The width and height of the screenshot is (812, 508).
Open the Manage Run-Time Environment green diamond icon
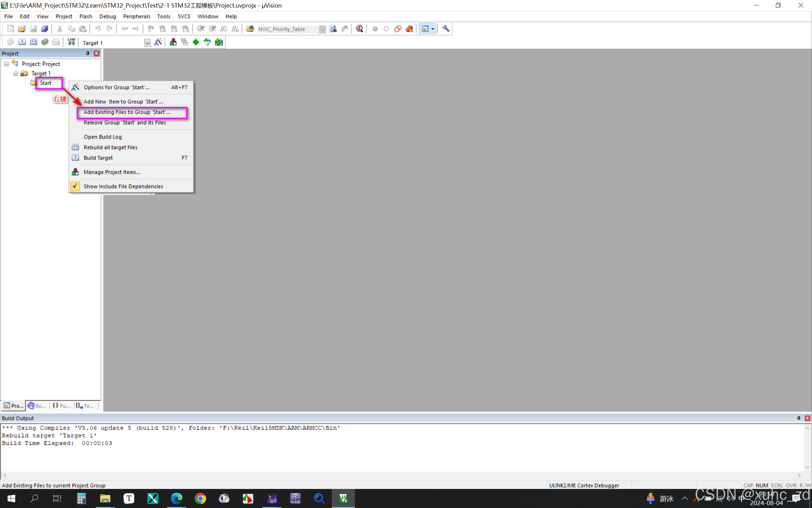point(196,42)
